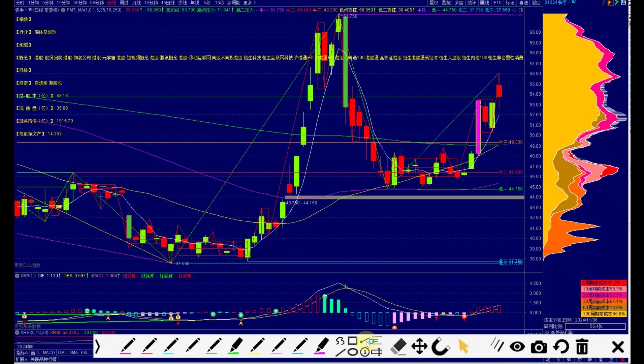
Task: Click the 指标A tab
Action: [22, 353]
